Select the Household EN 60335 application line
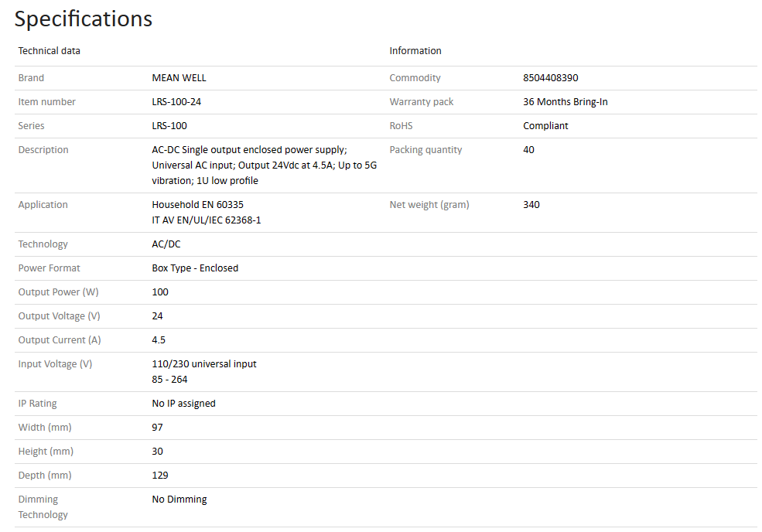The height and width of the screenshot is (532, 762). 197,205
